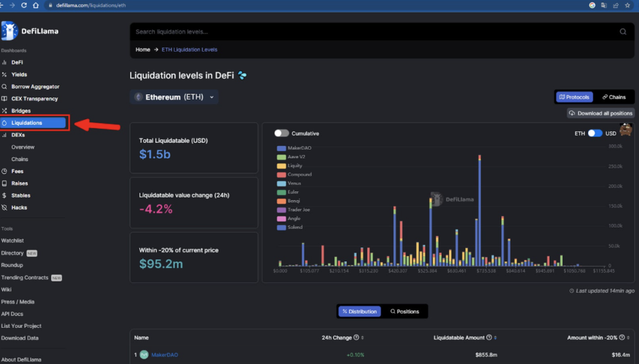Image resolution: width=639 pixels, height=364 pixels.
Task: Sort the table by Liquidatable Amount
Action: [495, 338]
